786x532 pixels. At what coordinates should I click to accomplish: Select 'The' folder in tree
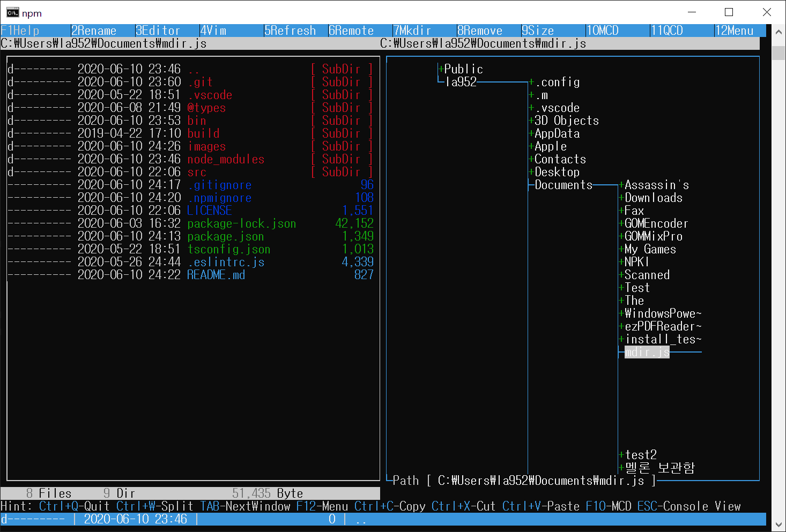634,301
